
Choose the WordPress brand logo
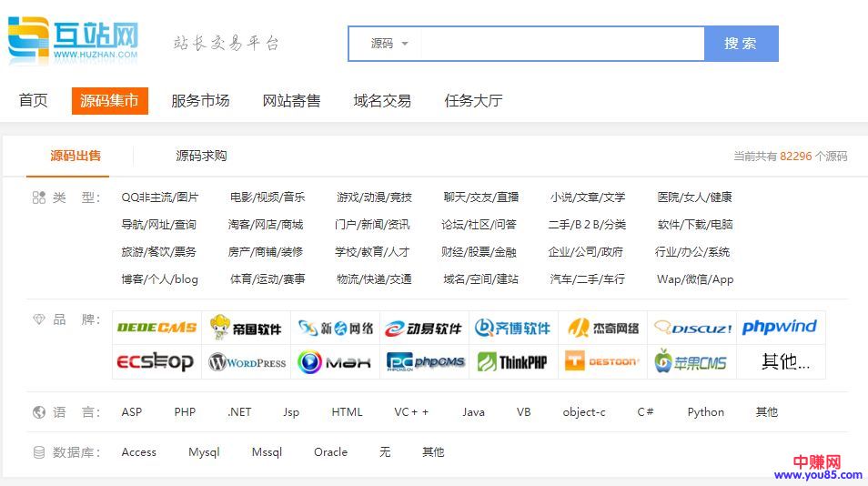point(246,362)
